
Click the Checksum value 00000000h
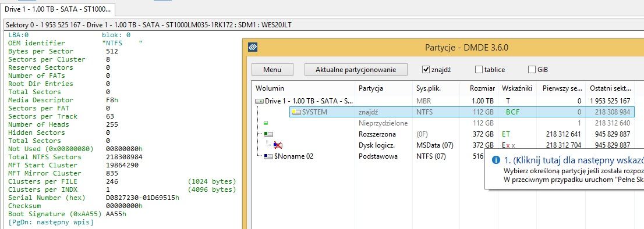pyautogui.click(x=124, y=206)
